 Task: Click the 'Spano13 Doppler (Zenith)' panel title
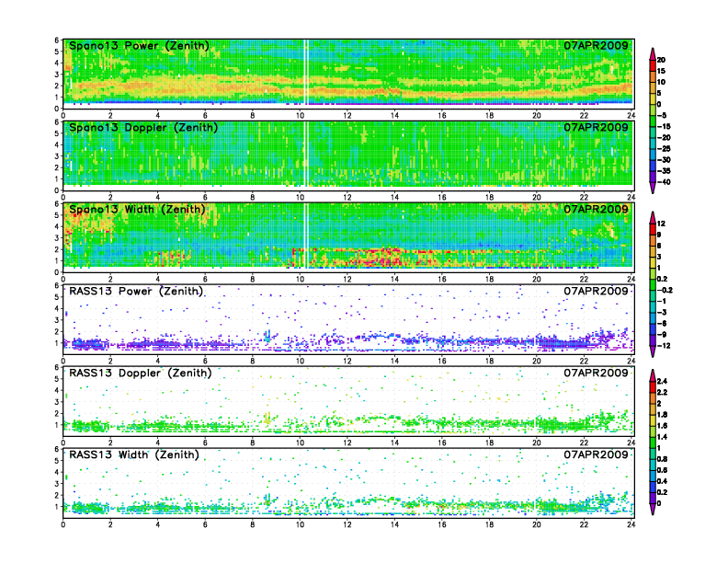tap(143, 127)
